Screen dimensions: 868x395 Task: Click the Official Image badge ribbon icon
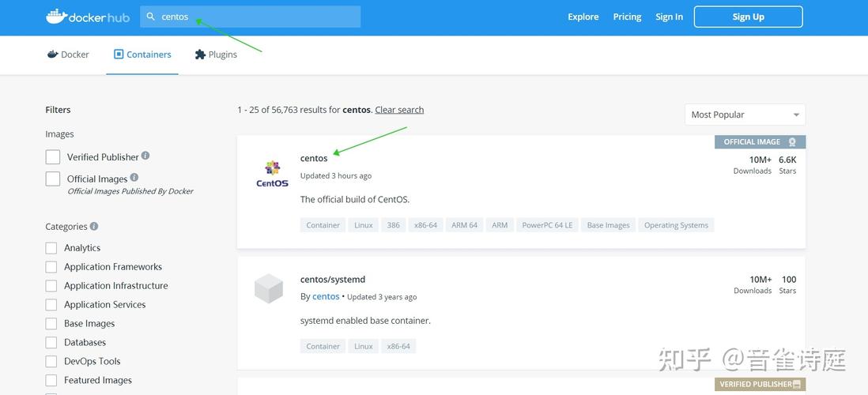792,142
